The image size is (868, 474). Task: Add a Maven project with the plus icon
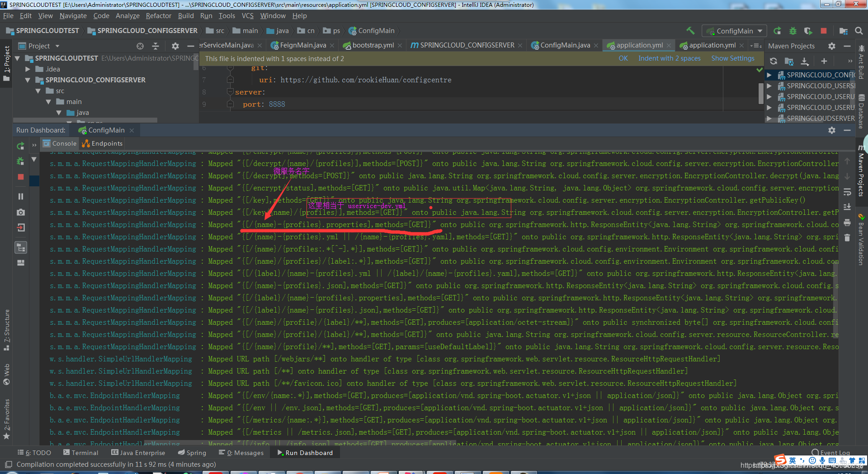pos(824,61)
